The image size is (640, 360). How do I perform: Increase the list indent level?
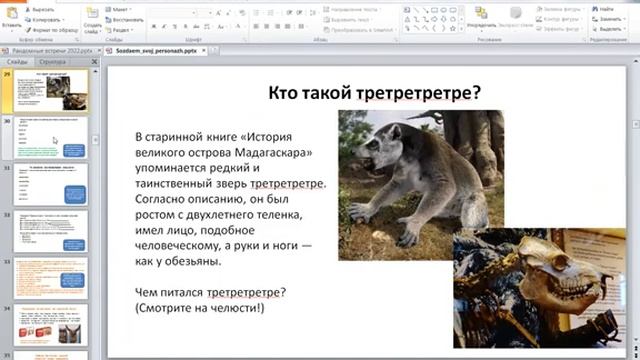pos(300,13)
